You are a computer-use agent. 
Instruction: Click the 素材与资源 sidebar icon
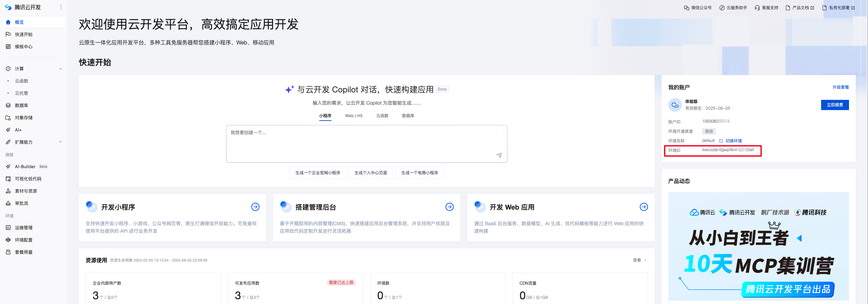[x=8, y=191]
